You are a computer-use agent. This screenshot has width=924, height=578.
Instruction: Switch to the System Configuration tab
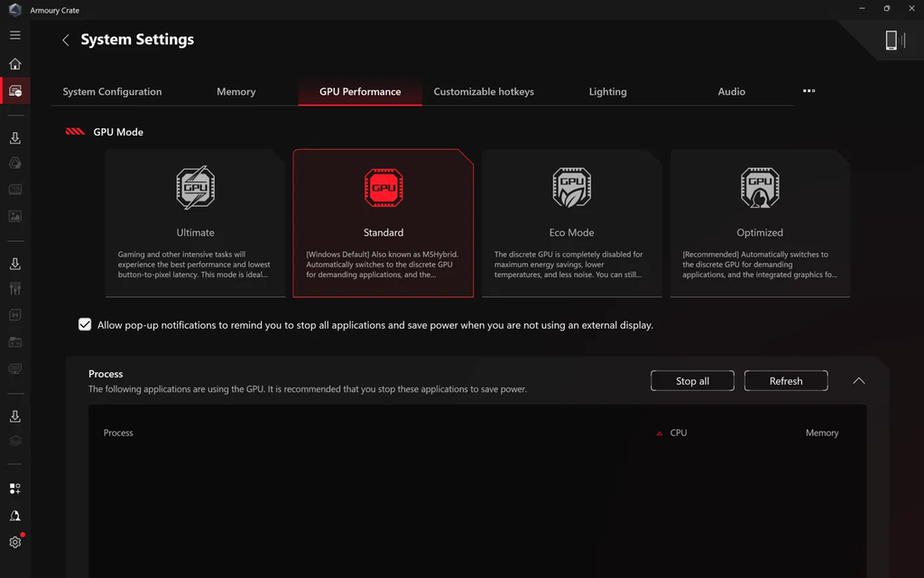pyautogui.click(x=112, y=91)
